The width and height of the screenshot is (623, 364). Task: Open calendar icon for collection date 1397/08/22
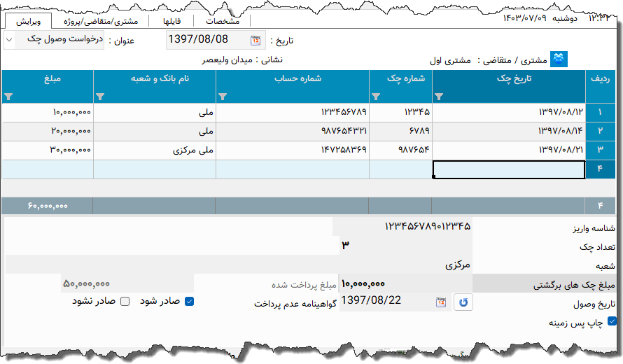click(x=440, y=302)
